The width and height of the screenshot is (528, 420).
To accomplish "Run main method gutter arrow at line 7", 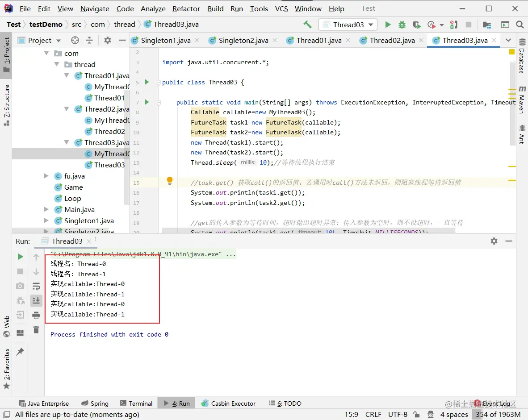I will 147,102.
